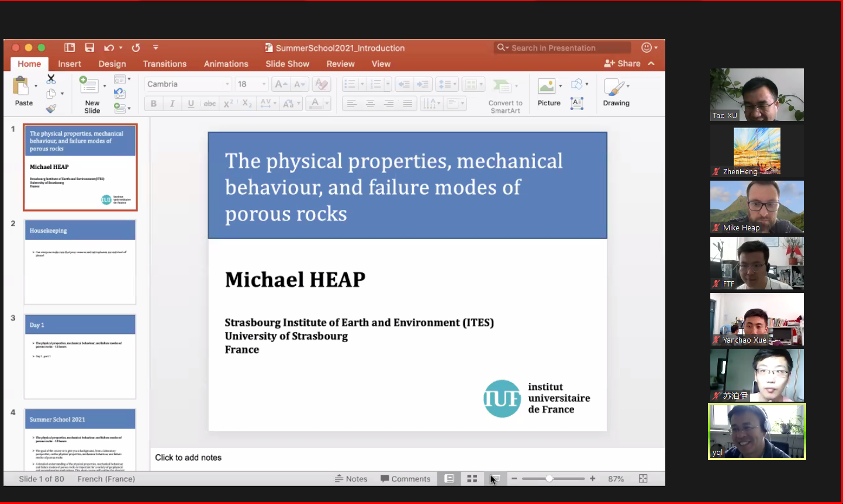Screen dimensions: 843x504
Task: Open the Transitions ribbon tab
Action: (164, 64)
